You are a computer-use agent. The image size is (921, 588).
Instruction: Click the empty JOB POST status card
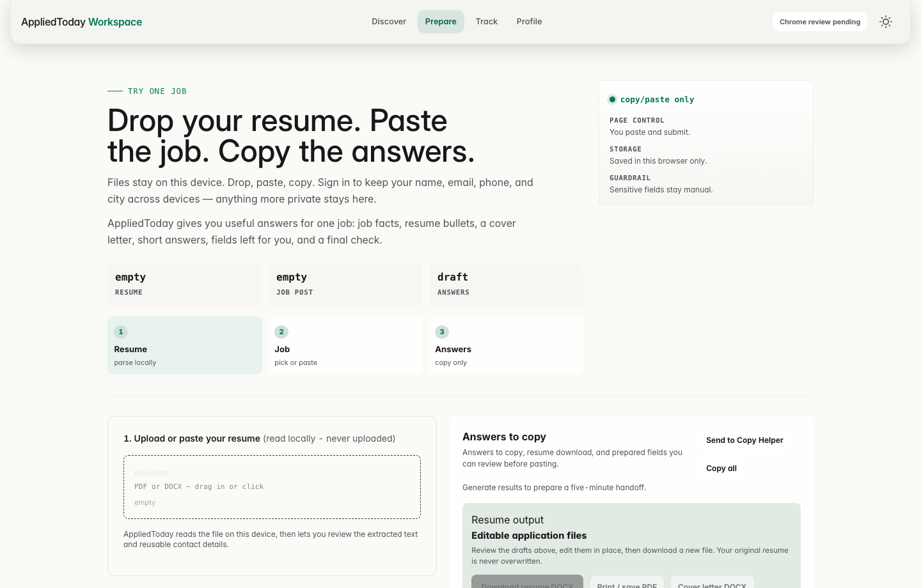345,284
